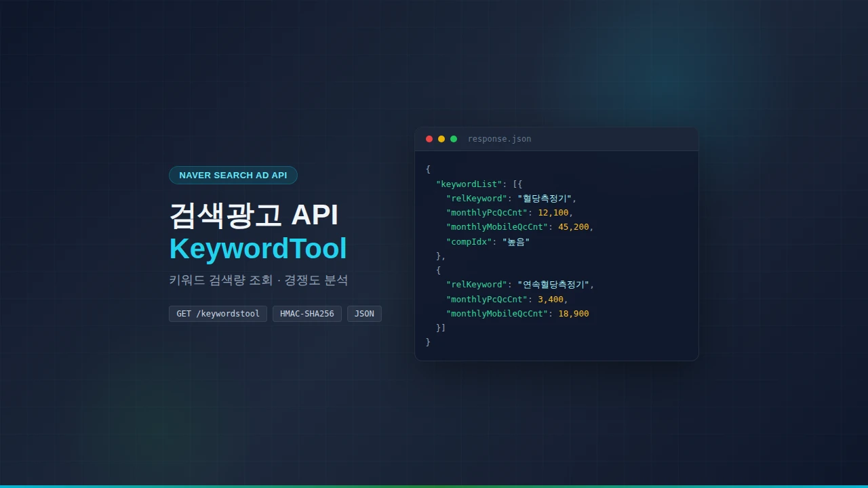Image resolution: width=868 pixels, height=488 pixels.
Task: Click the 검색광고 API title text
Action: pyautogui.click(x=254, y=215)
